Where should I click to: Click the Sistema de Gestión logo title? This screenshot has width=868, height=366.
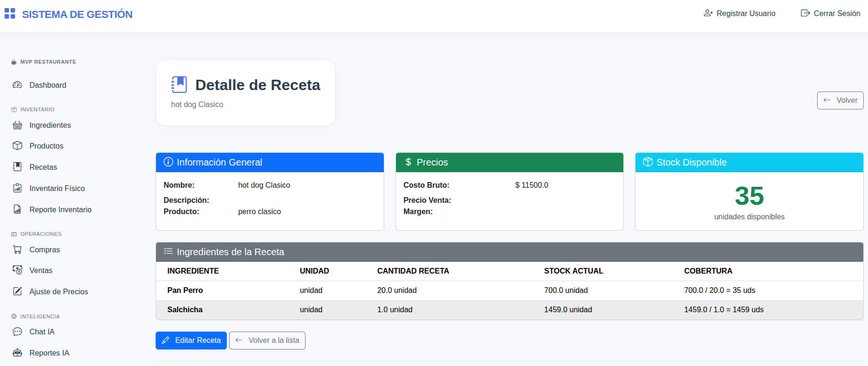pyautogui.click(x=77, y=15)
